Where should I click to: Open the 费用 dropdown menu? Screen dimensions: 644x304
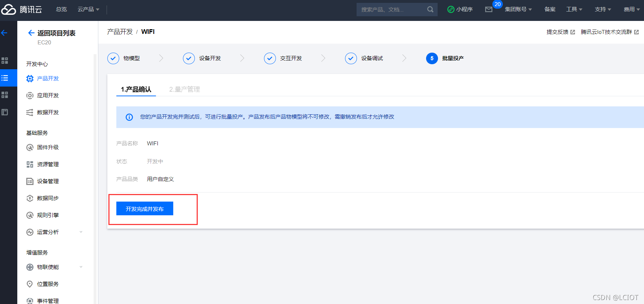pyautogui.click(x=632, y=9)
